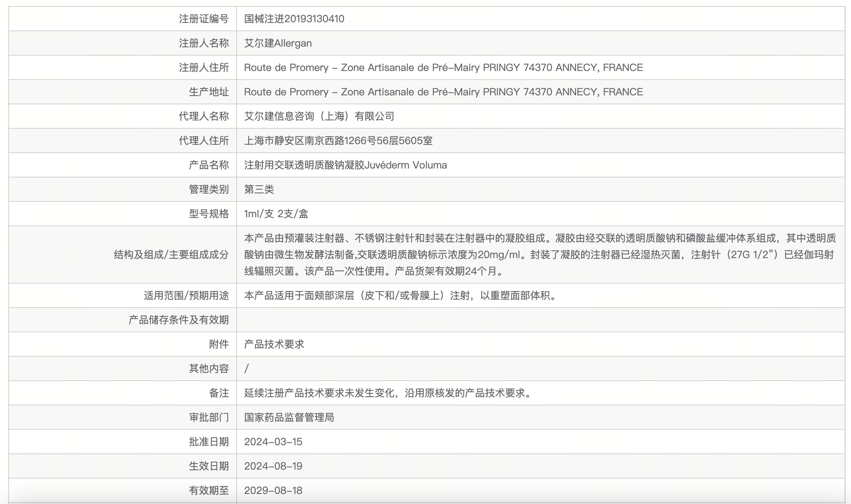Click the 附件 label
This screenshot has width=851, height=504.
coord(219,344)
